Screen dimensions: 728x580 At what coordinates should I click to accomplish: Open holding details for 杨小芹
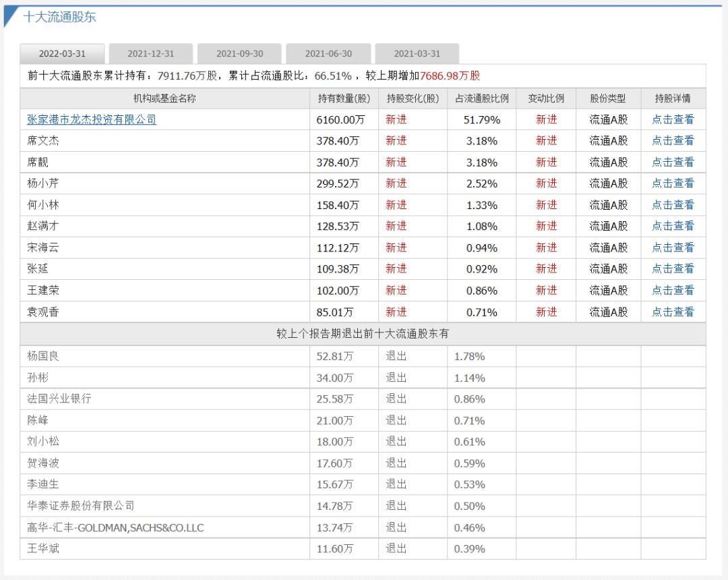coord(672,183)
